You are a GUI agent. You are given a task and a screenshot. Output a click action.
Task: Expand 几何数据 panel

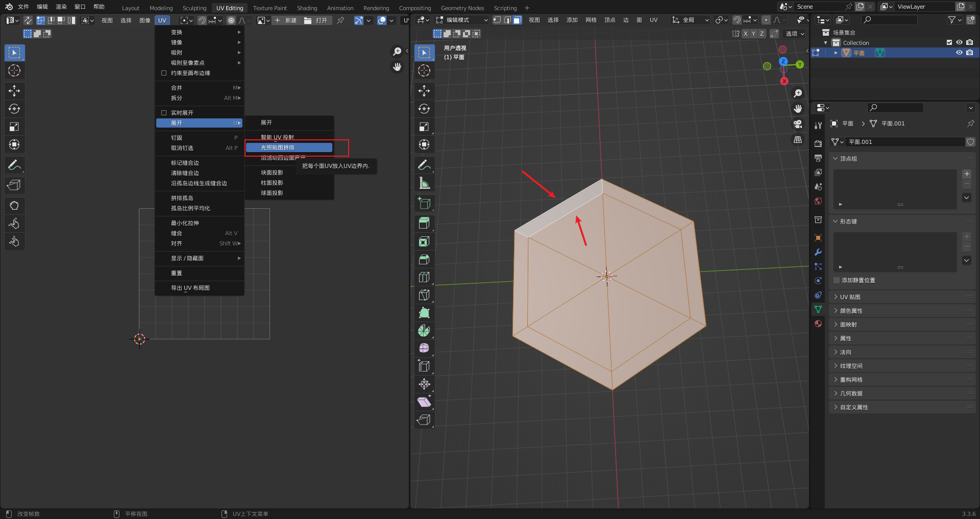point(902,393)
